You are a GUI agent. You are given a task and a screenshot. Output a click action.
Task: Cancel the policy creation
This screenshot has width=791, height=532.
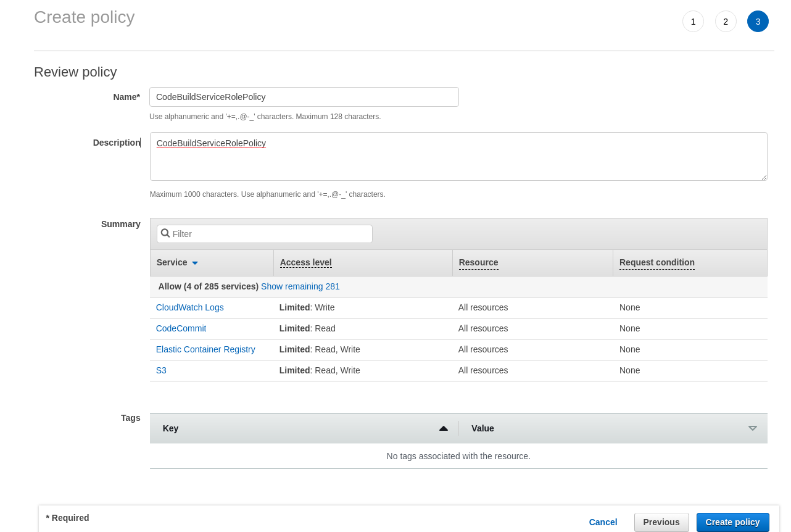(x=603, y=522)
